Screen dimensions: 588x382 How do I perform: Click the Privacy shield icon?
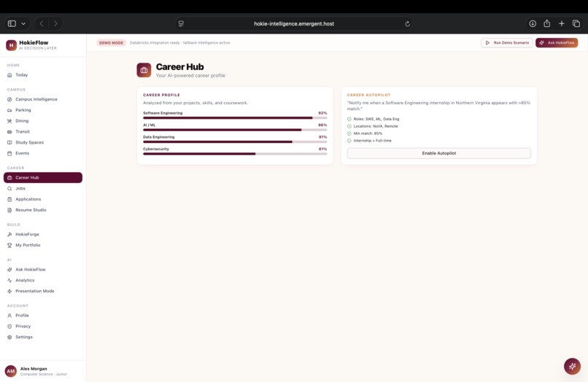9,327
